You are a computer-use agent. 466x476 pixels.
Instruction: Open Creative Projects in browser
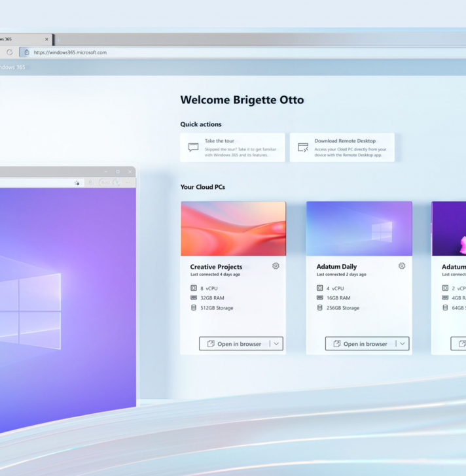click(x=234, y=344)
